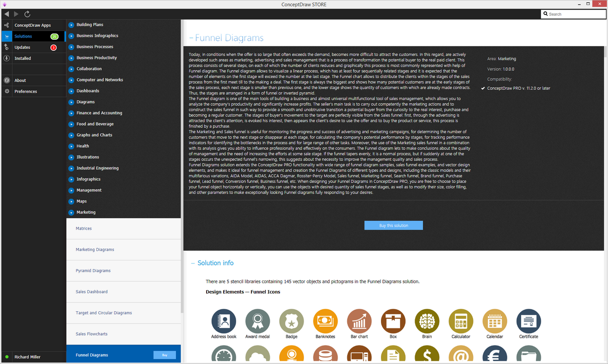
Task: Click the at-sign email icon
Action: point(461,353)
